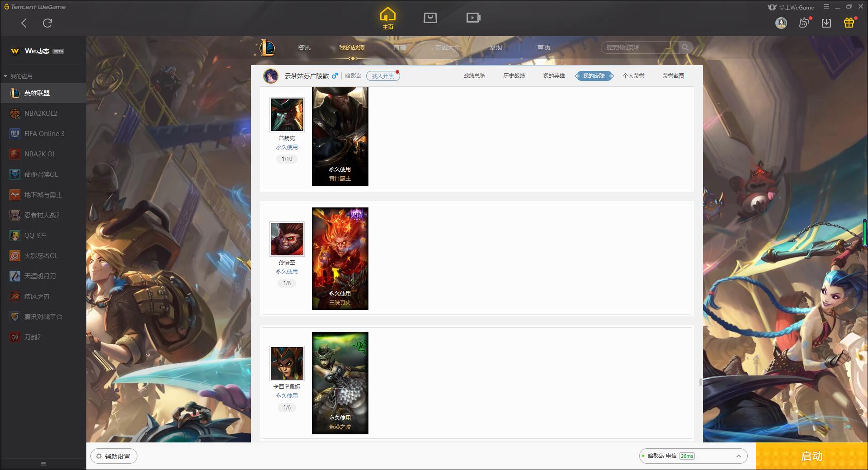
Task: Open the 昔日霸主 skin card
Action: [340, 136]
